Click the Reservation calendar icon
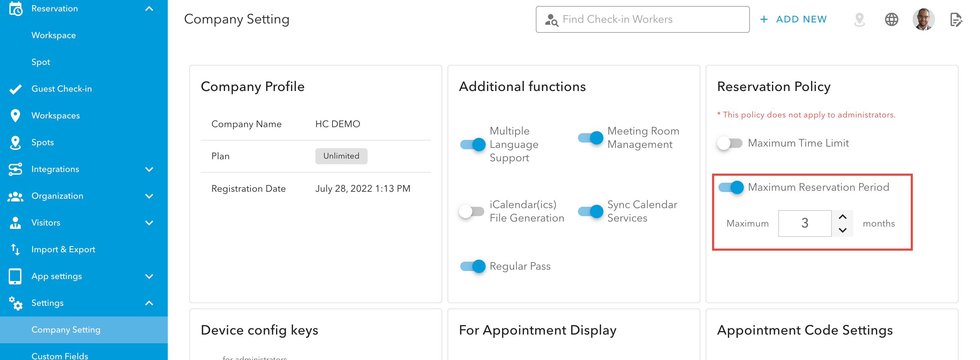980x360 pixels. [15, 9]
